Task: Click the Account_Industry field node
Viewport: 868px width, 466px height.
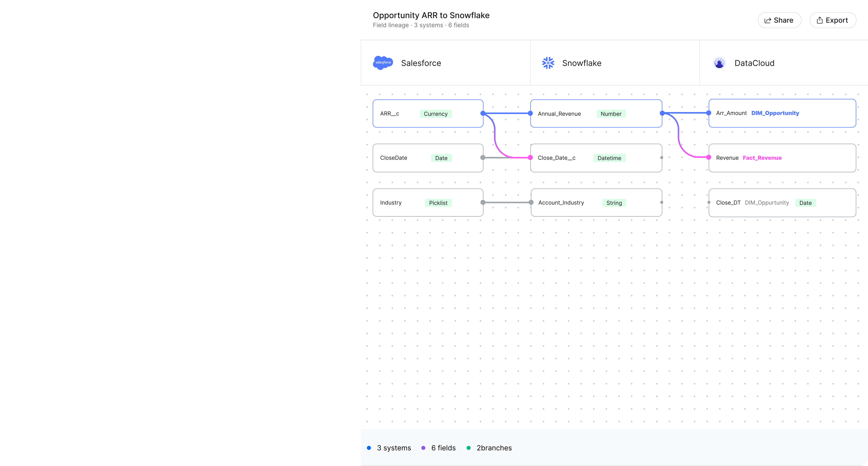Action: tap(596, 203)
